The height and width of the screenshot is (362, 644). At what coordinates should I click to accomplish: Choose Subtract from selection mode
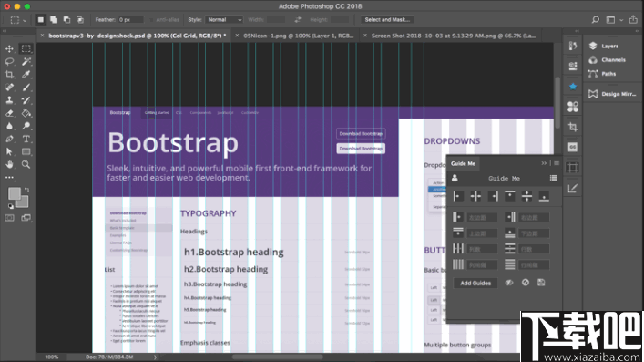(66, 20)
